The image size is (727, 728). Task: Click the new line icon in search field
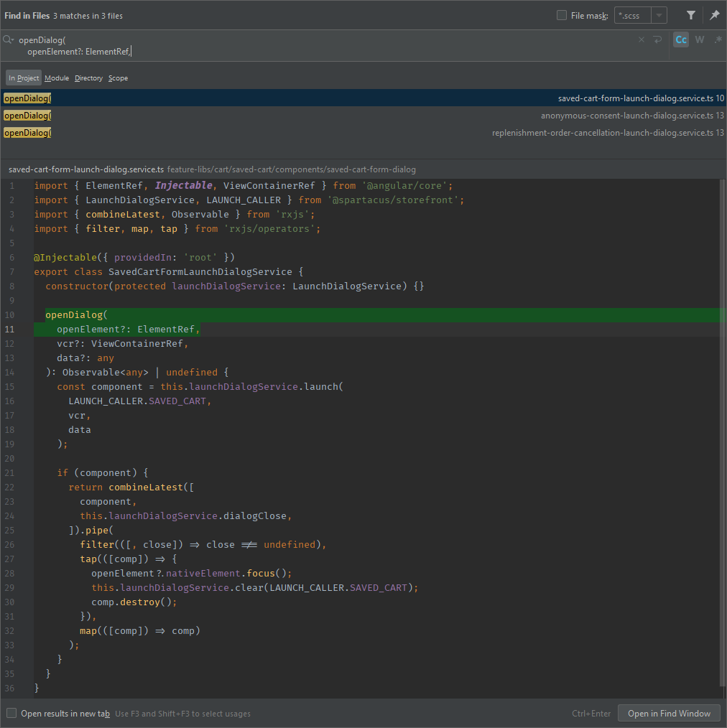point(657,40)
